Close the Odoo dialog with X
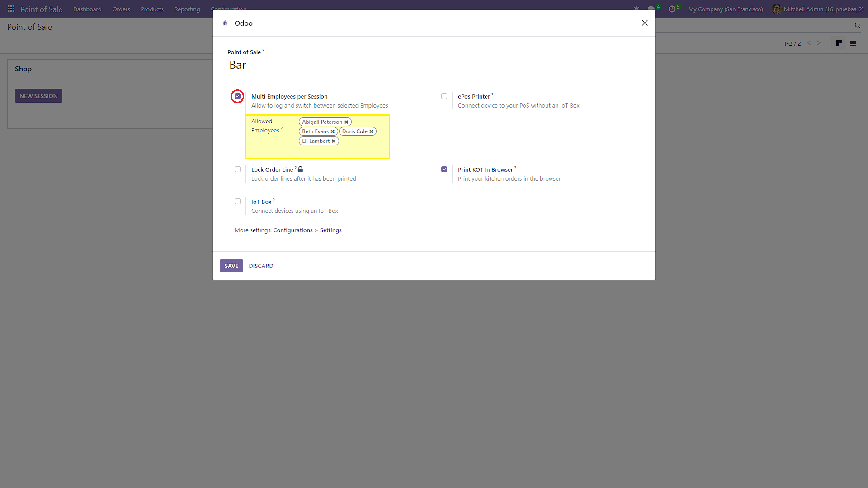 coord(645,23)
